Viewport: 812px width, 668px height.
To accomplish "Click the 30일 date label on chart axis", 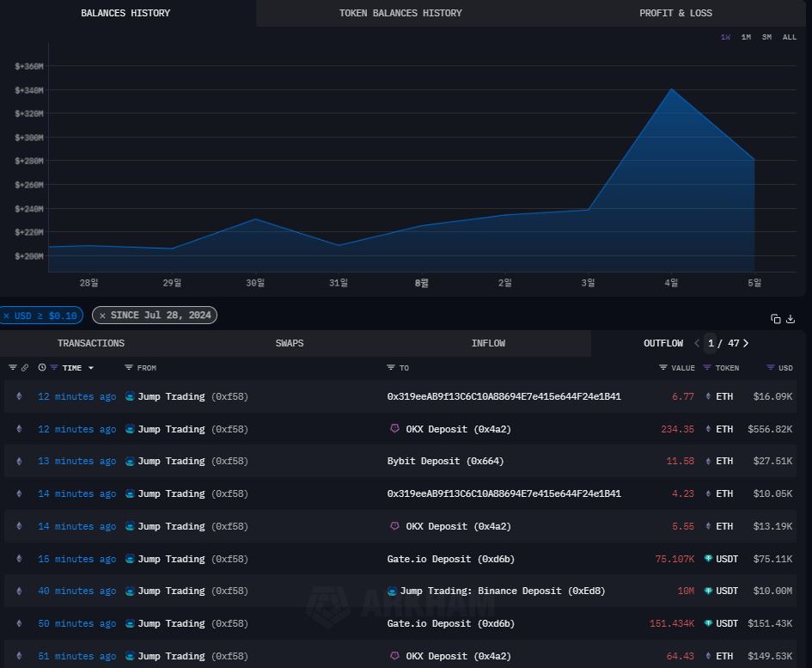I will coord(255,283).
